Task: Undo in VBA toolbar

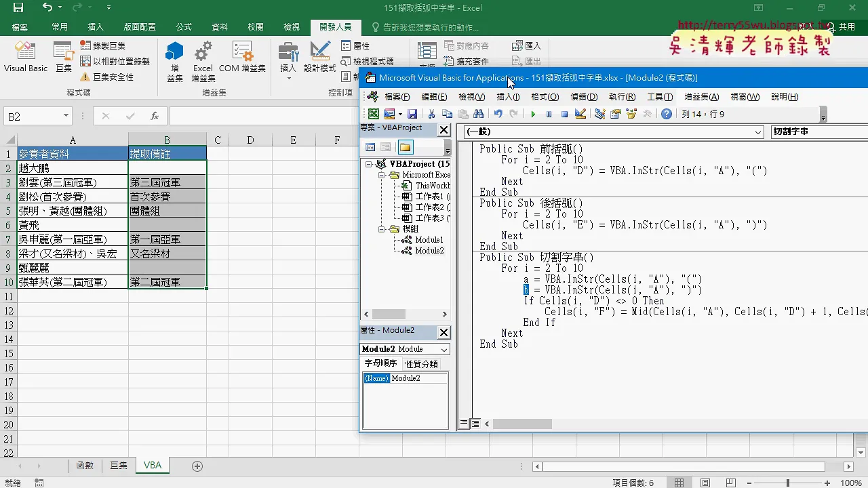Action: pos(498,114)
